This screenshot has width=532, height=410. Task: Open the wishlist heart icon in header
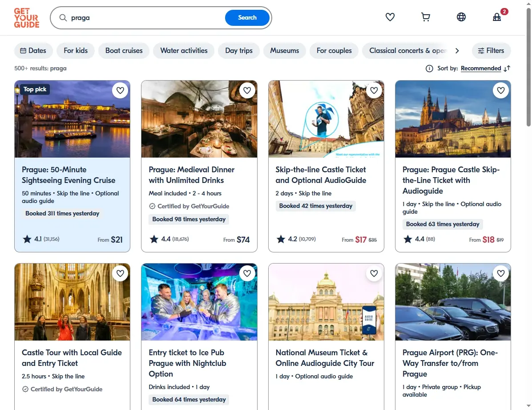390,17
